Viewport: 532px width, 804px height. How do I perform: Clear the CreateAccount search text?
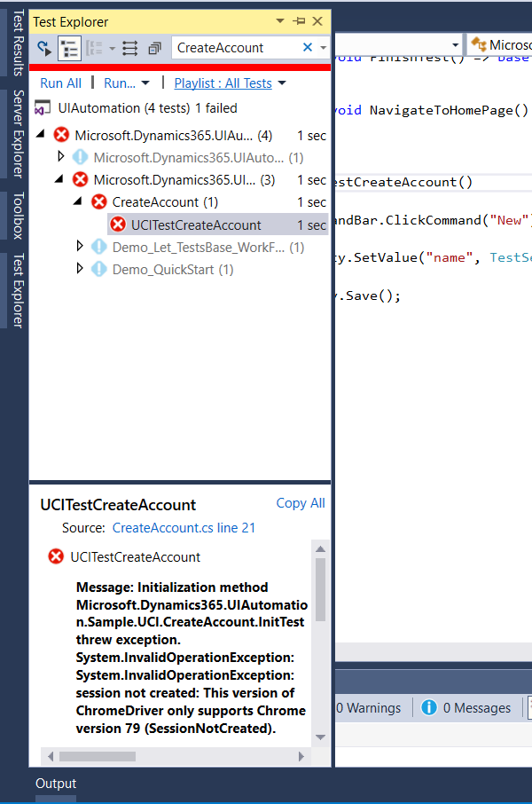pos(308,47)
